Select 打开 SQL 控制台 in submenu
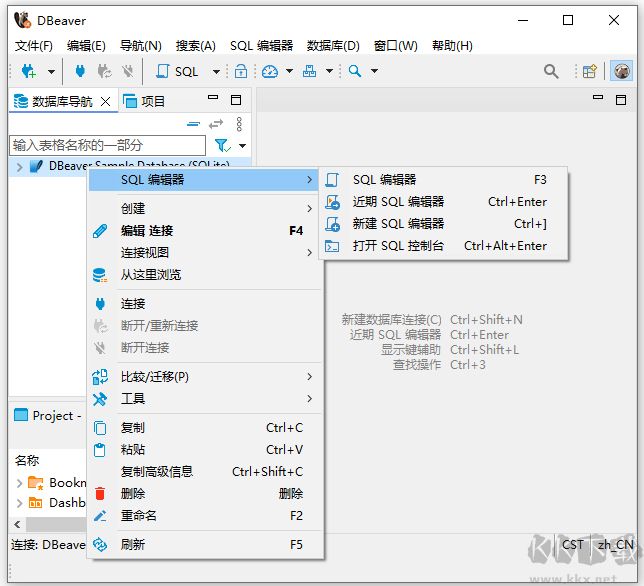Screen dimensions: 644x586 click(x=444, y=246)
